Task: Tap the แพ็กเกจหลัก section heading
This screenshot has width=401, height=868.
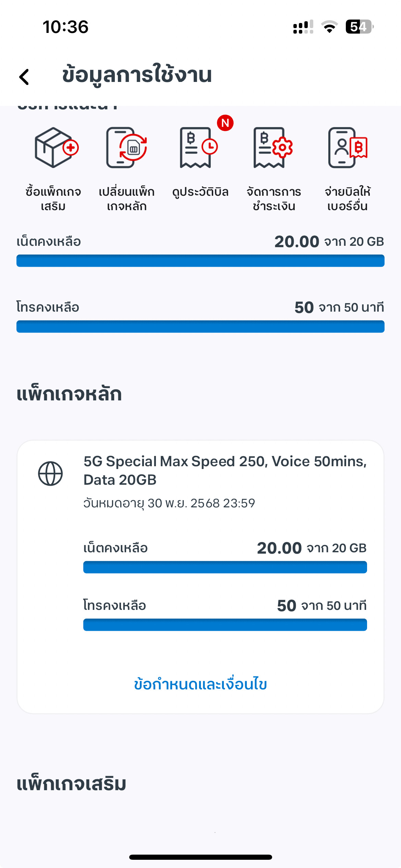Action: click(69, 394)
